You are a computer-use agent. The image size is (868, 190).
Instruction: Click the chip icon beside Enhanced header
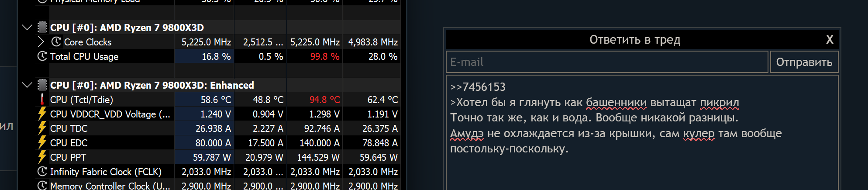42,85
